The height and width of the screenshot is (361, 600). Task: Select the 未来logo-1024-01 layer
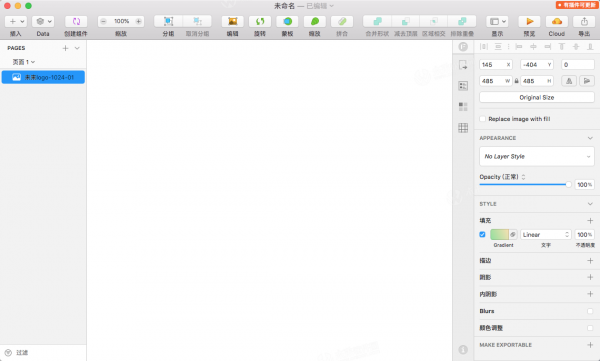(x=43, y=77)
